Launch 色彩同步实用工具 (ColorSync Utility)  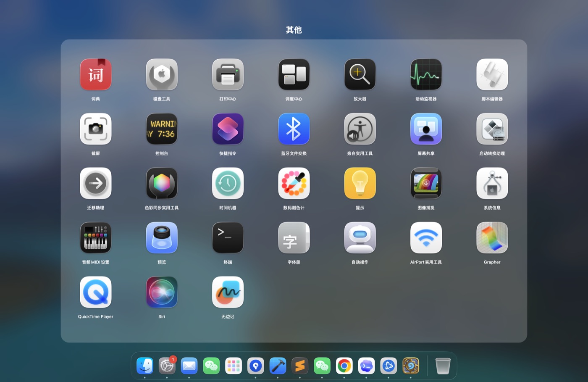[x=162, y=183]
